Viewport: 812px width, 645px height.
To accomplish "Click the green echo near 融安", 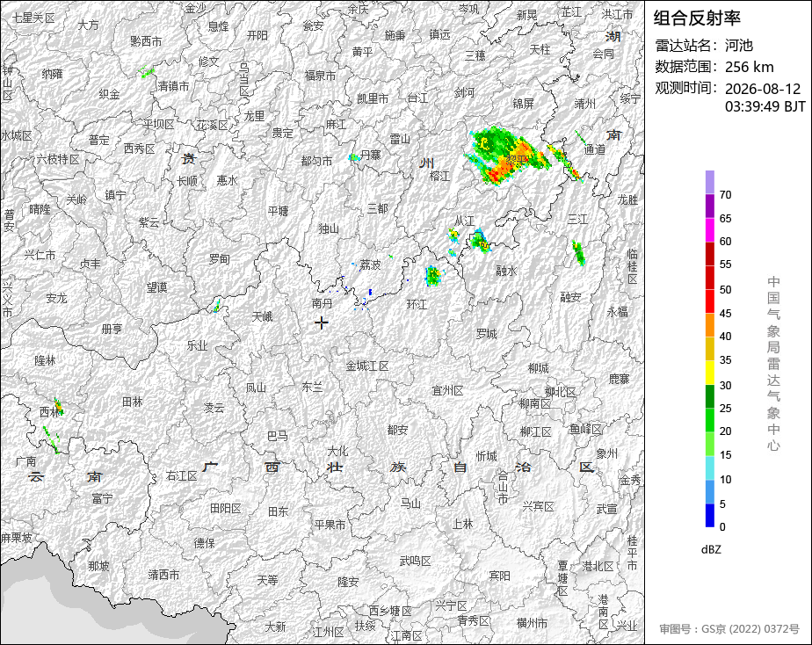I will click(578, 253).
